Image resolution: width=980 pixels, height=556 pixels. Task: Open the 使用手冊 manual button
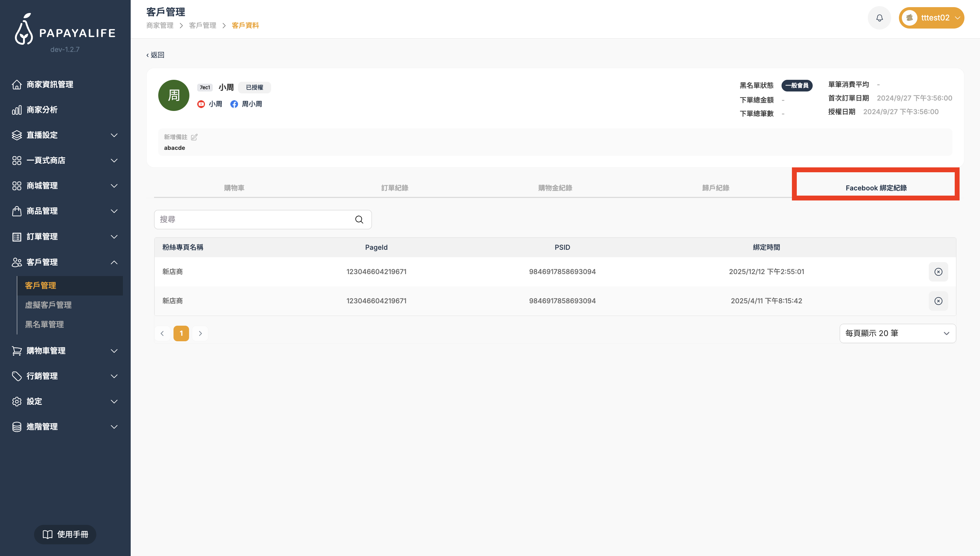tap(65, 534)
